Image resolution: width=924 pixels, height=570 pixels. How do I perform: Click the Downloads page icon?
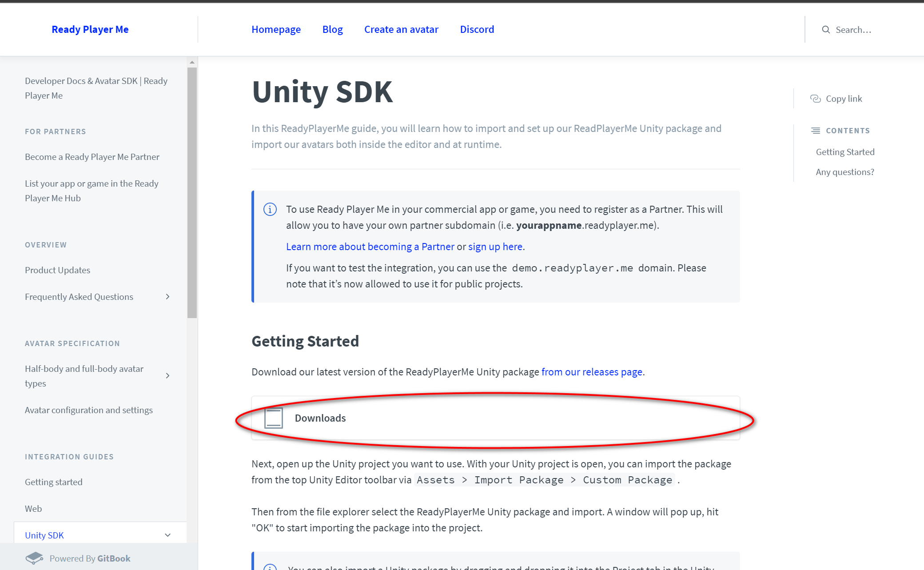click(x=273, y=418)
